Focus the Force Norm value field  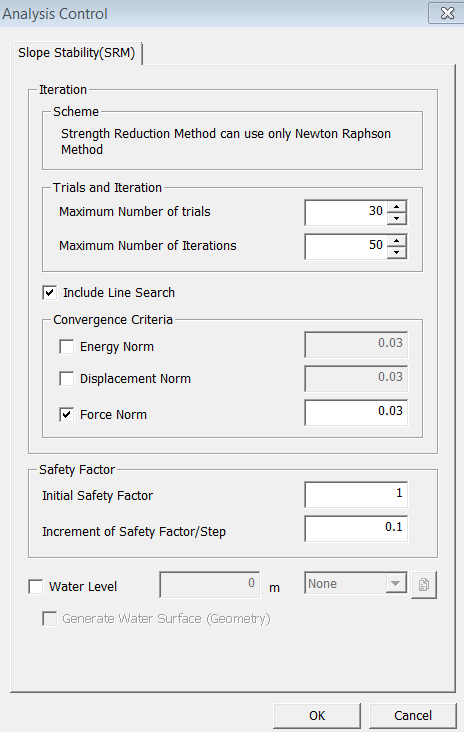pos(356,412)
